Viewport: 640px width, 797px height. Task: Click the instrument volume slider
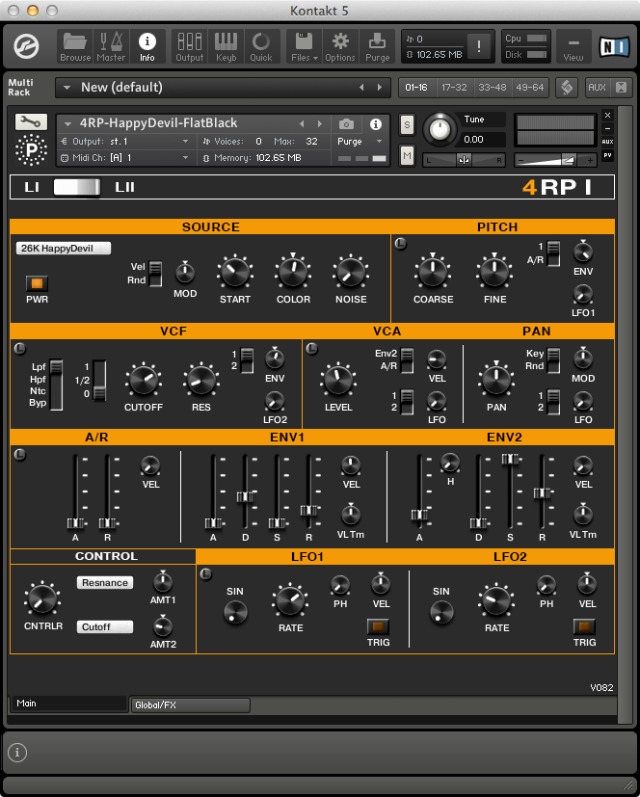555,160
